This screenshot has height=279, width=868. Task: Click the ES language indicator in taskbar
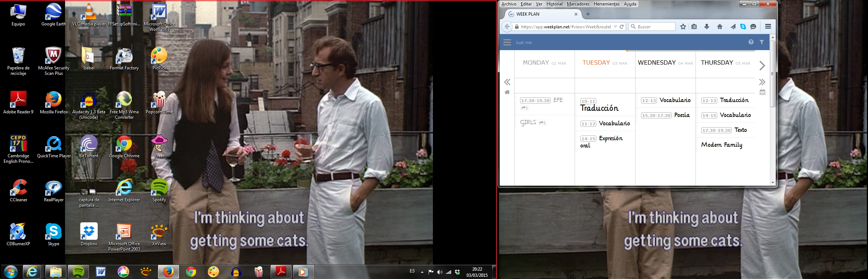(412, 271)
